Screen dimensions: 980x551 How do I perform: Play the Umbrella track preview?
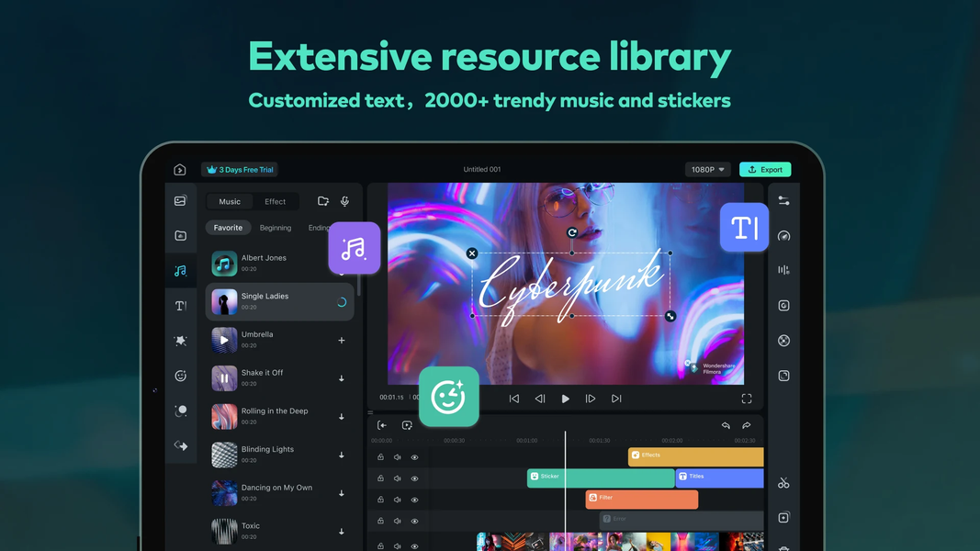click(223, 339)
